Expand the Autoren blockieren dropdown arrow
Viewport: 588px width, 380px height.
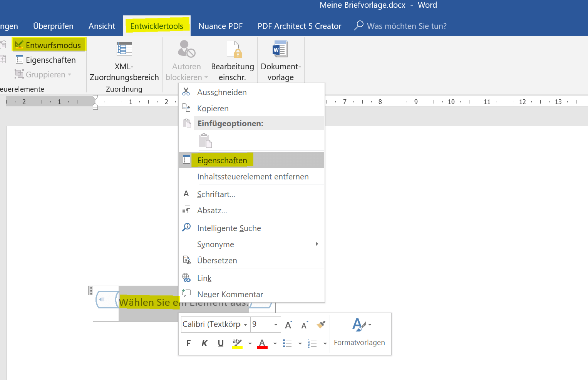coord(206,77)
